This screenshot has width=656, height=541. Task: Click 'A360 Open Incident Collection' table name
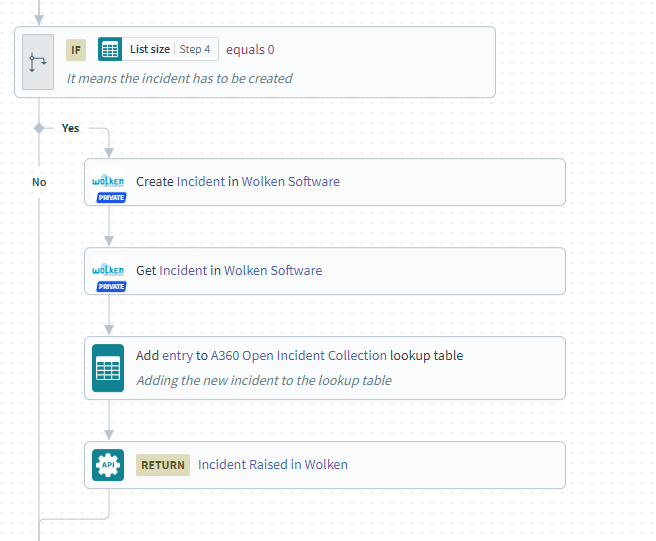click(x=299, y=356)
